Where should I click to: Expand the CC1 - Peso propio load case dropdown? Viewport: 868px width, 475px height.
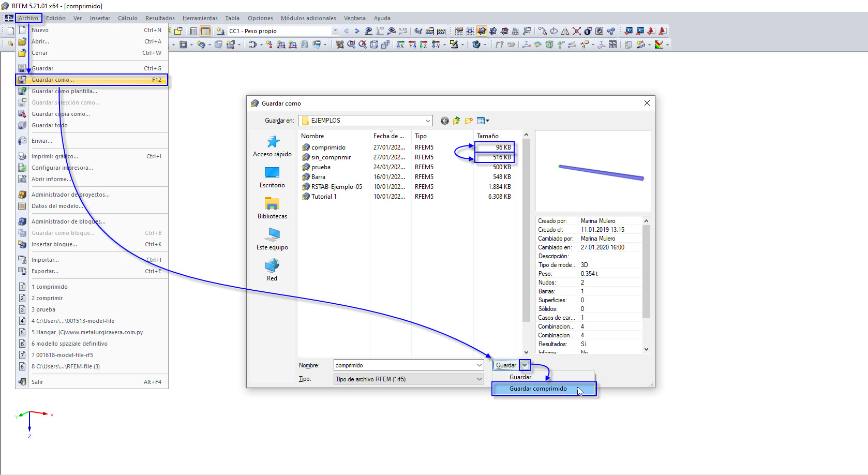(335, 31)
